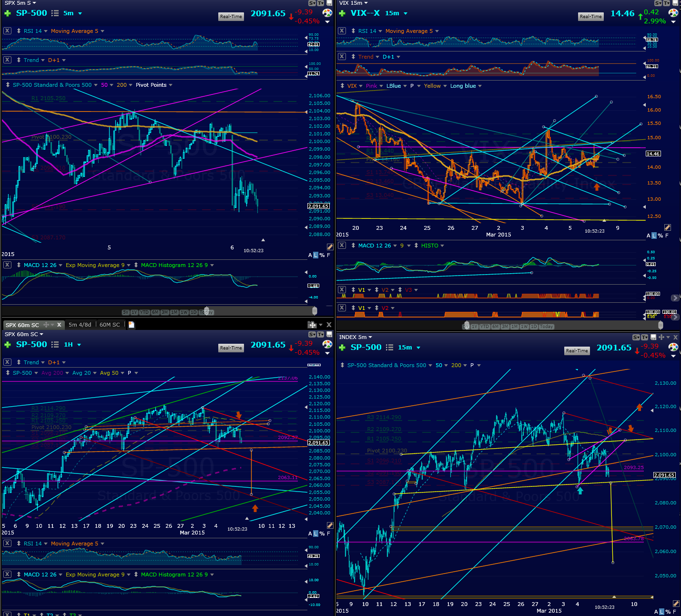
Task: Toggle % percent scale in SPX 60m chart
Action: pos(322,534)
